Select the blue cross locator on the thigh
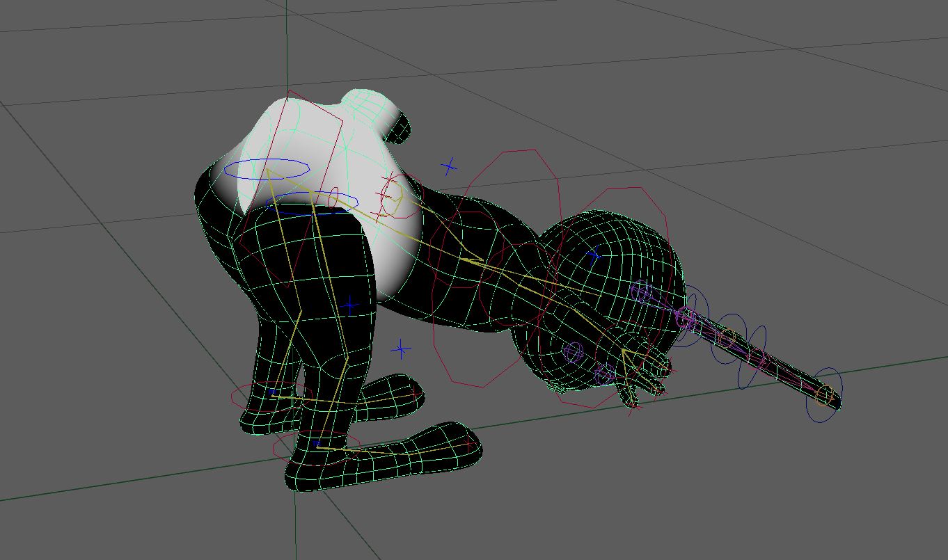The width and height of the screenshot is (948, 560). (349, 305)
